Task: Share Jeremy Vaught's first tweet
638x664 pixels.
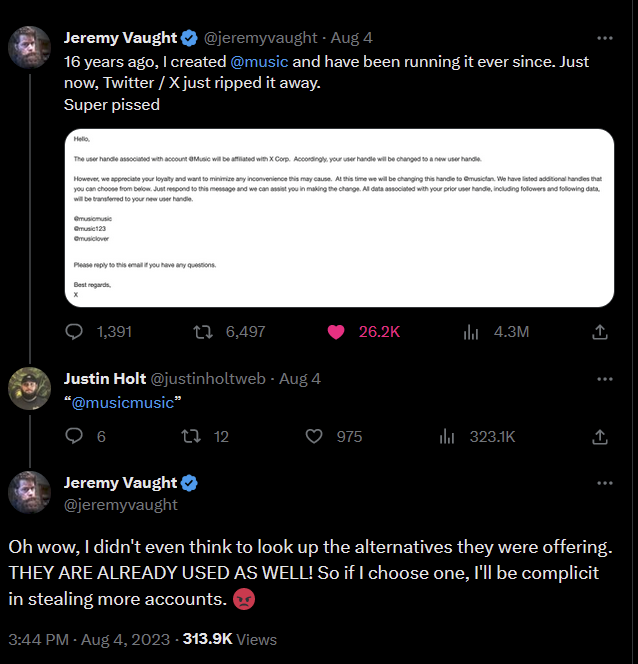Action: (600, 331)
